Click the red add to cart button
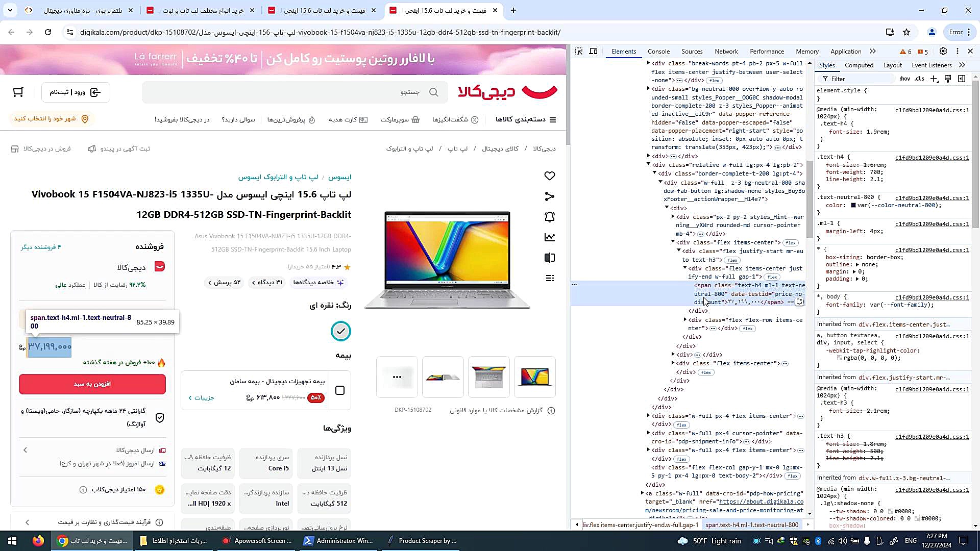This screenshot has width=980, height=551. pyautogui.click(x=92, y=384)
